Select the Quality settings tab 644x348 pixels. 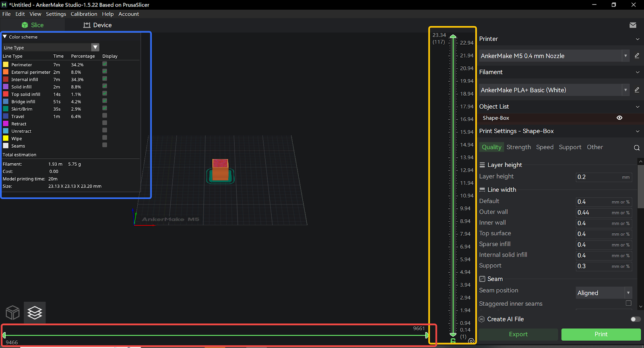click(491, 147)
